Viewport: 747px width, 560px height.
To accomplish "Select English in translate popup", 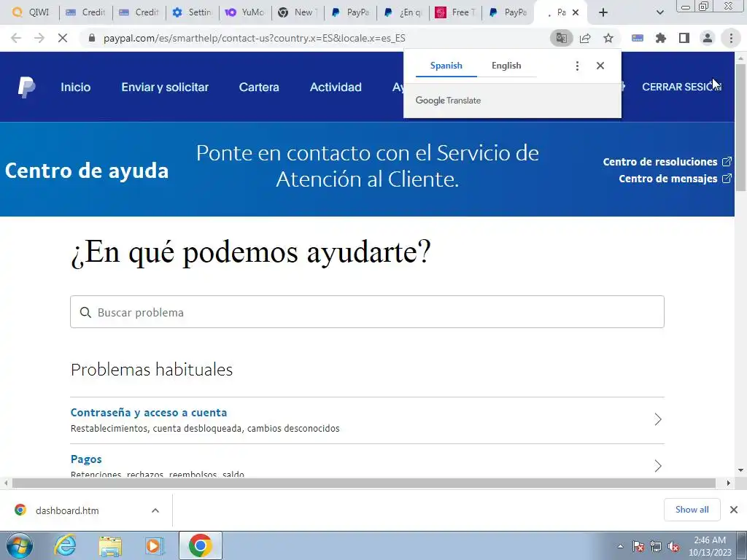I will coord(506,66).
